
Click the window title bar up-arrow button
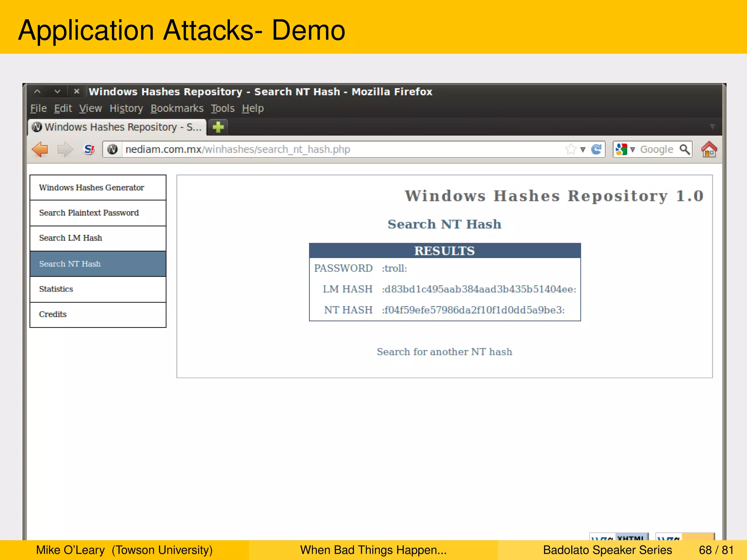click(x=37, y=92)
